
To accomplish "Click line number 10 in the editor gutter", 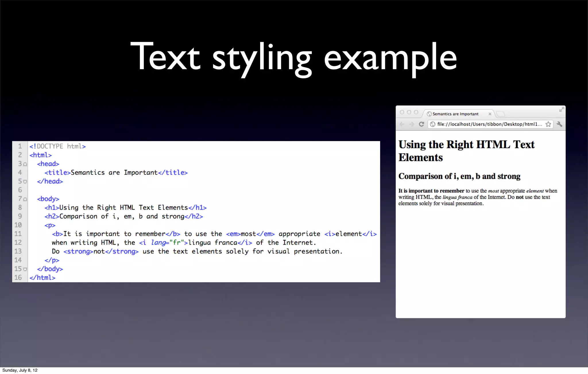I will click(x=18, y=225).
